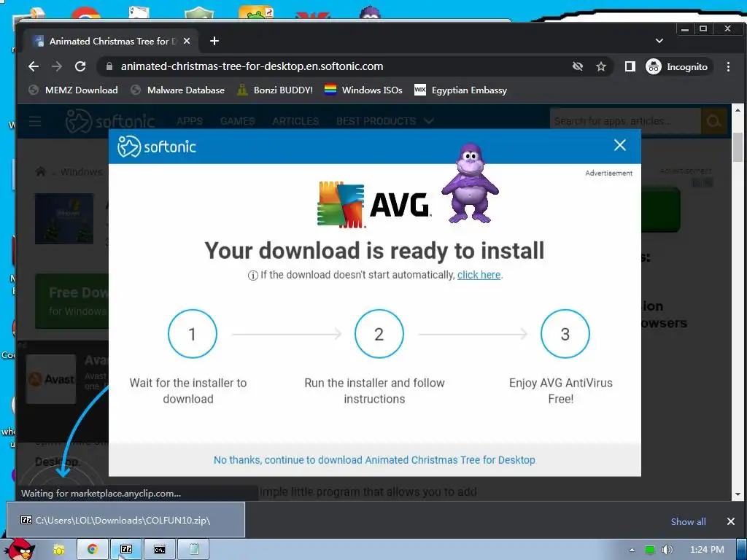Viewport: 747px width, 560px height.
Task: Click the address bar URL
Action: tap(252, 66)
